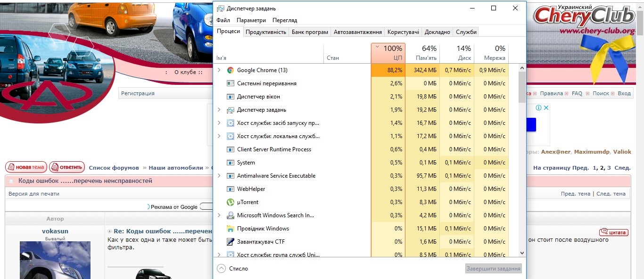Open the Версия для печати link
Image resolution: width=644 pixels, height=279 pixels.
pyautogui.click(x=34, y=194)
